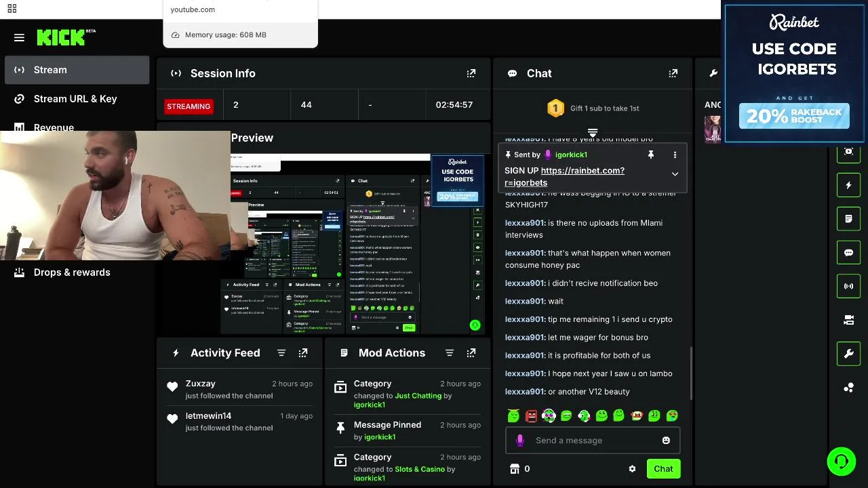Viewport: 868px width, 488px height.
Task: Click the igorkick1 sender name in pinned message
Action: click(571, 155)
